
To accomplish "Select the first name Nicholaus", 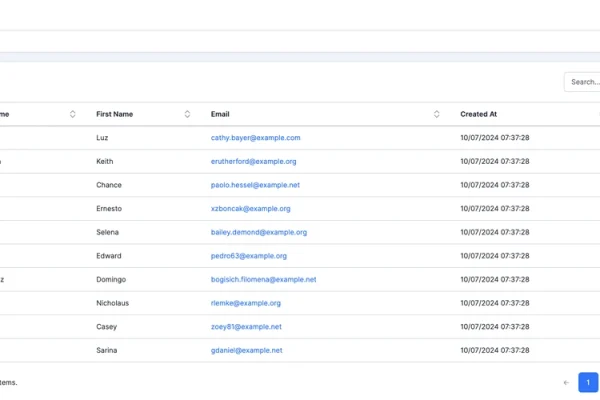I will pyautogui.click(x=112, y=303).
